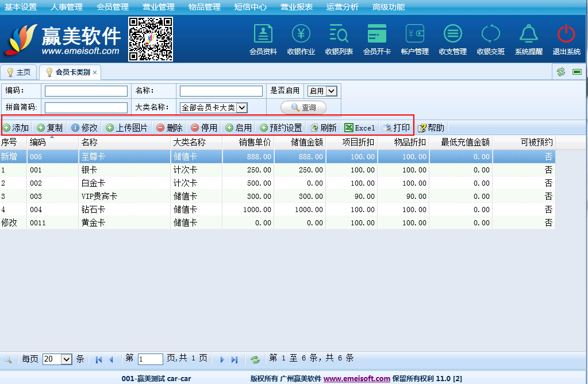Expand the 每页 page size dropdown
The image size is (588, 384).
[x=66, y=359]
